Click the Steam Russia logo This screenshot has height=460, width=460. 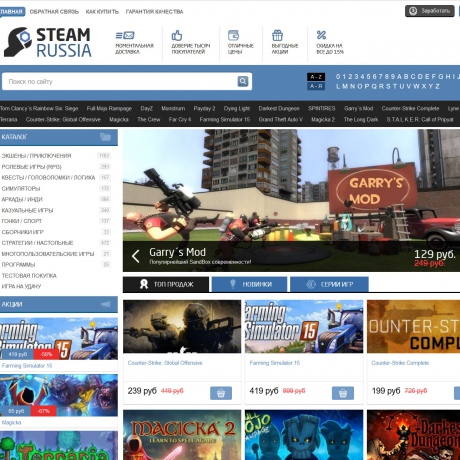(x=48, y=42)
